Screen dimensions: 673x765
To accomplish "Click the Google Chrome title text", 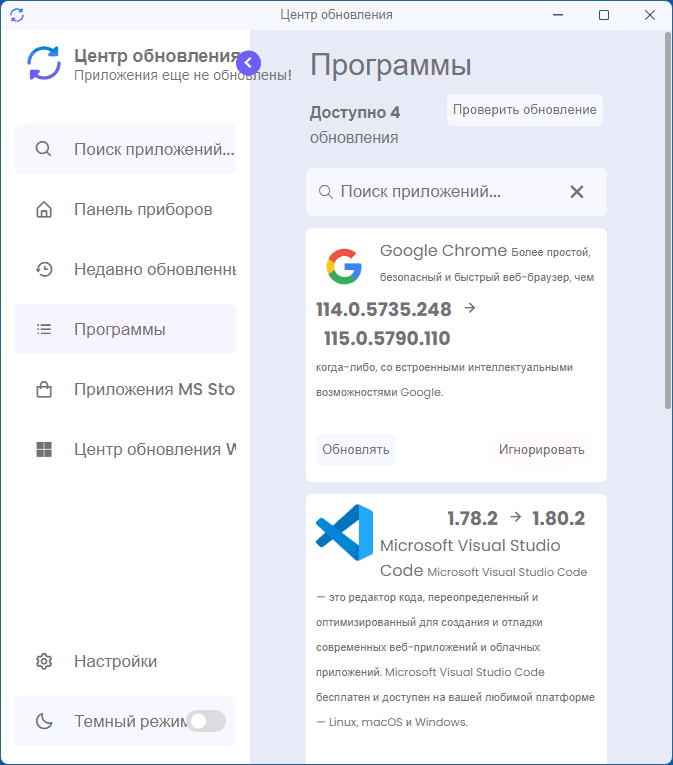I will pyautogui.click(x=444, y=251).
